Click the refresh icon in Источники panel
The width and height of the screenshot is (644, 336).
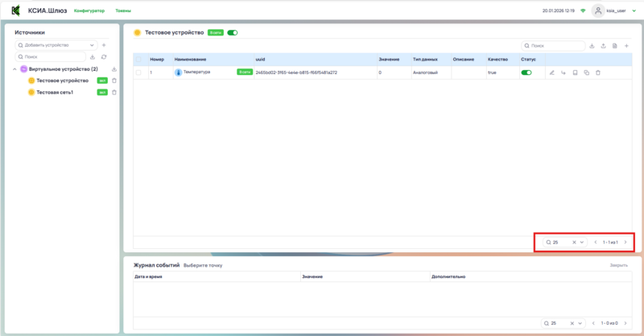[104, 57]
